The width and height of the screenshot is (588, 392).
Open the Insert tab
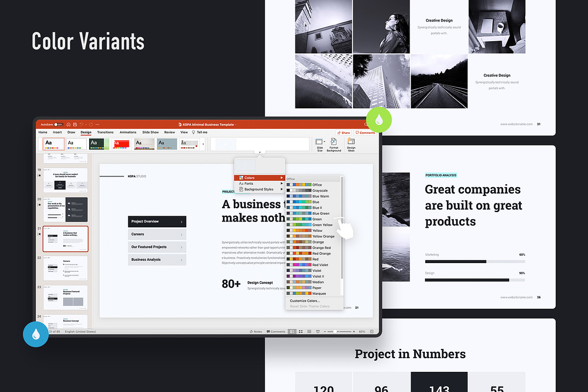pyautogui.click(x=57, y=132)
